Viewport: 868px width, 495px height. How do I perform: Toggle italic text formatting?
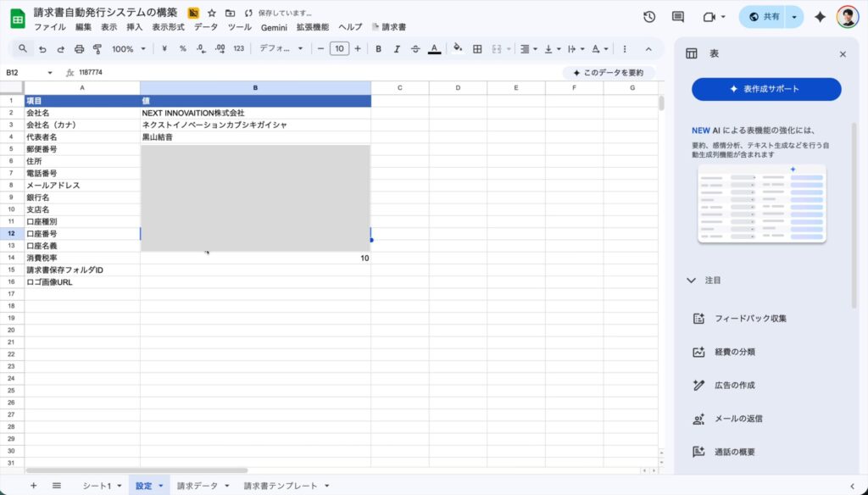(x=397, y=49)
